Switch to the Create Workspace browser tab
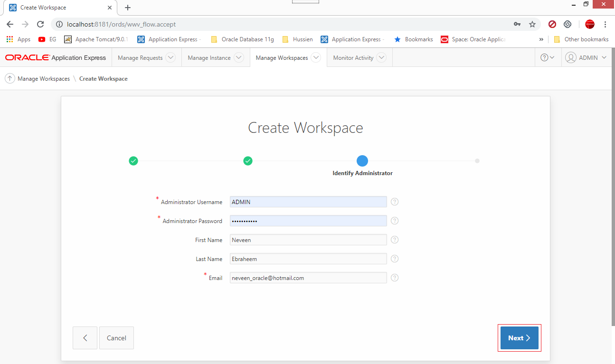615x364 pixels. [52, 8]
